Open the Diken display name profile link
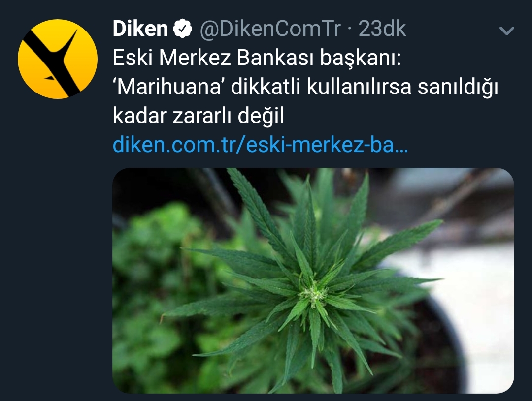 click(x=140, y=28)
